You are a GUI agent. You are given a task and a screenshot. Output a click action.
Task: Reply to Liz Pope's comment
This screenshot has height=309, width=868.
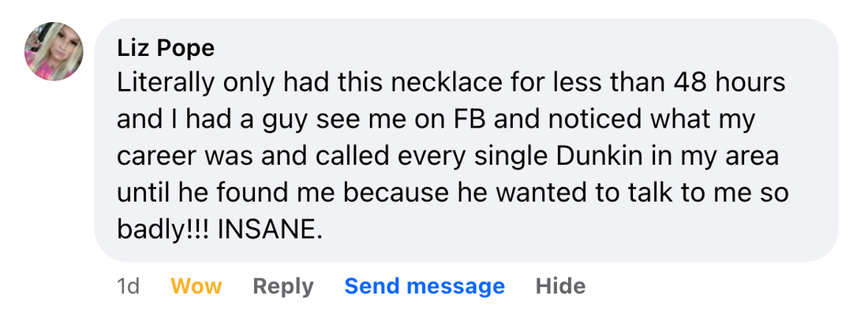click(282, 286)
